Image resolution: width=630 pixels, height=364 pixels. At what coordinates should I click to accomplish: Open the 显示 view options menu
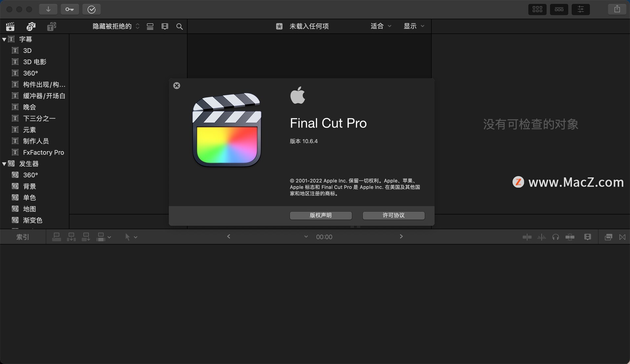click(413, 26)
